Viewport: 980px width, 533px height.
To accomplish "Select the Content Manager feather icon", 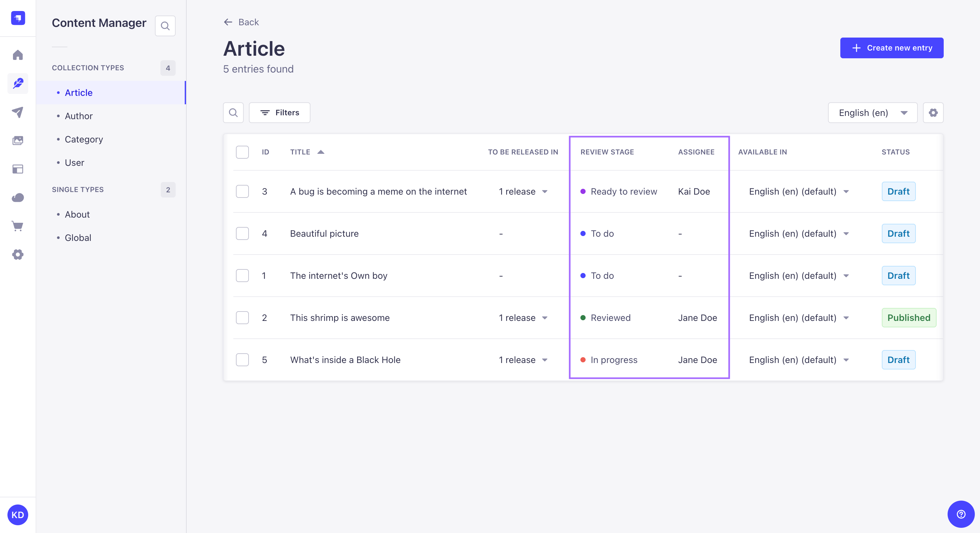I will (17, 83).
